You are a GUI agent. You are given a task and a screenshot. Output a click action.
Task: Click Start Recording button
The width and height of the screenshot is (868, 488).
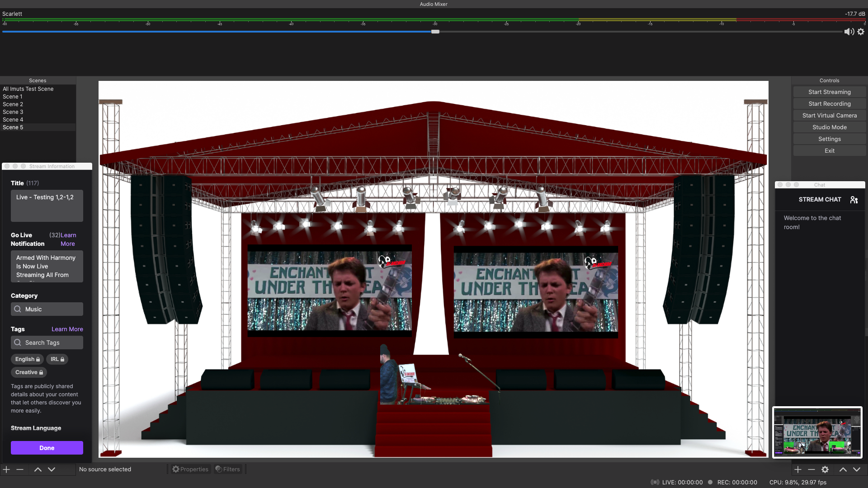point(830,103)
